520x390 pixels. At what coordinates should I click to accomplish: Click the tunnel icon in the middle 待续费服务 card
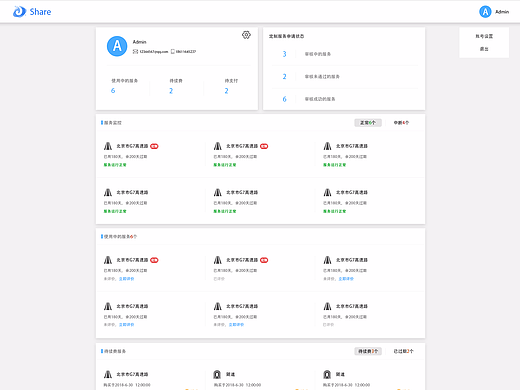point(217,374)
